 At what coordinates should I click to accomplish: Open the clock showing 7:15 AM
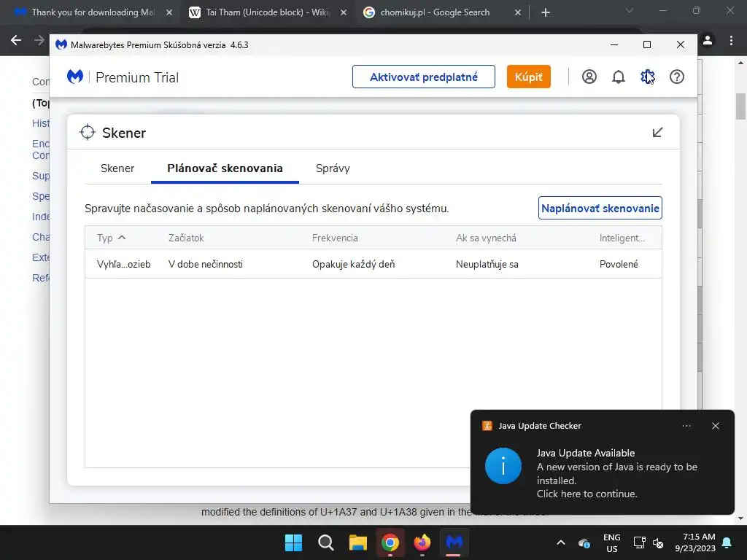point(695,542)
